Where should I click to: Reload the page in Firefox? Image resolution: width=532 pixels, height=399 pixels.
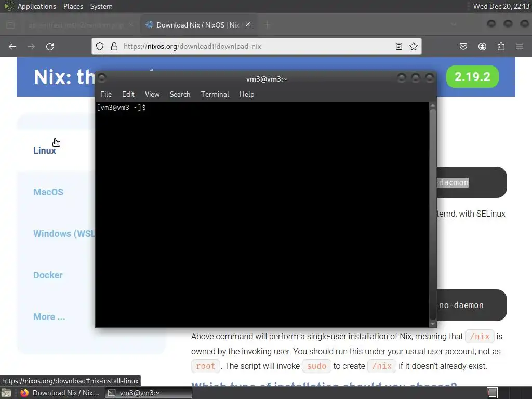point(50,46)
